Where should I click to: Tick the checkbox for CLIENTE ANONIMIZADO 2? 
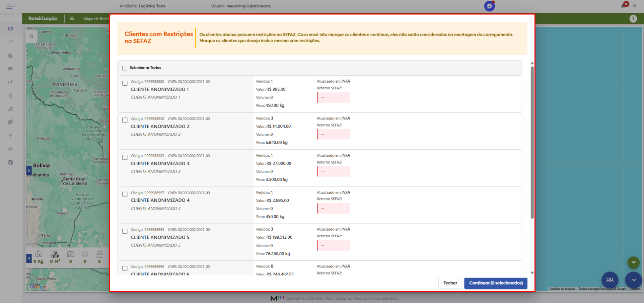pyautogui.click(x=125, y=120)
